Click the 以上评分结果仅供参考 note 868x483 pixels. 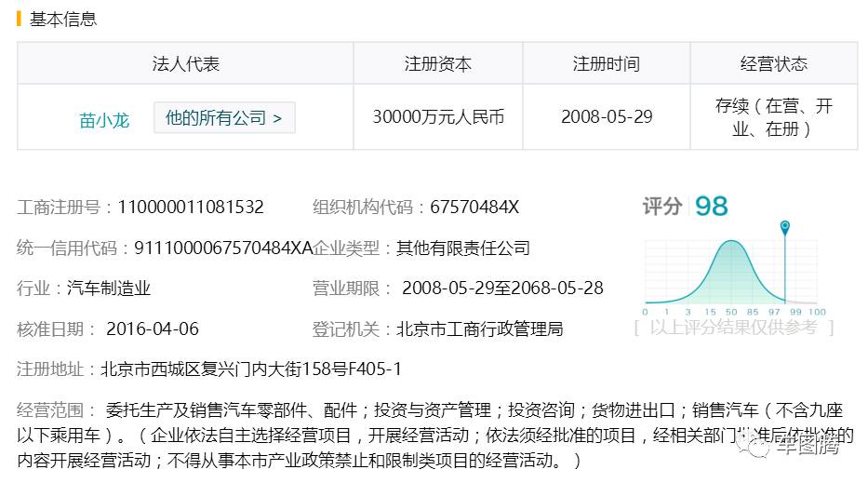pyautogui.click(x=733, y=328)
